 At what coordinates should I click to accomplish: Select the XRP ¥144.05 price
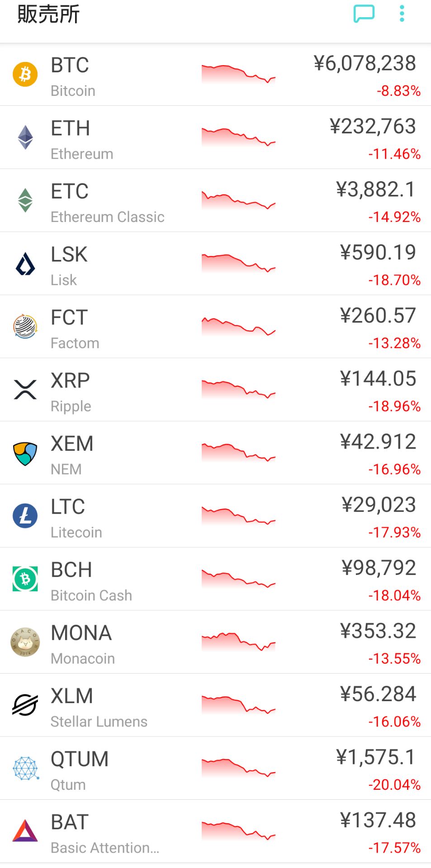click(x=378, y=379)
